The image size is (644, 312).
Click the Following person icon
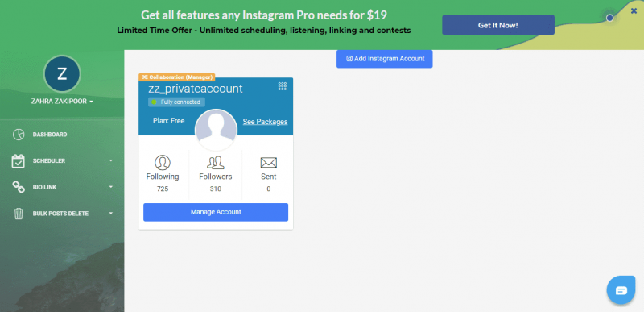pyautogui.click(x=163, y=162)
